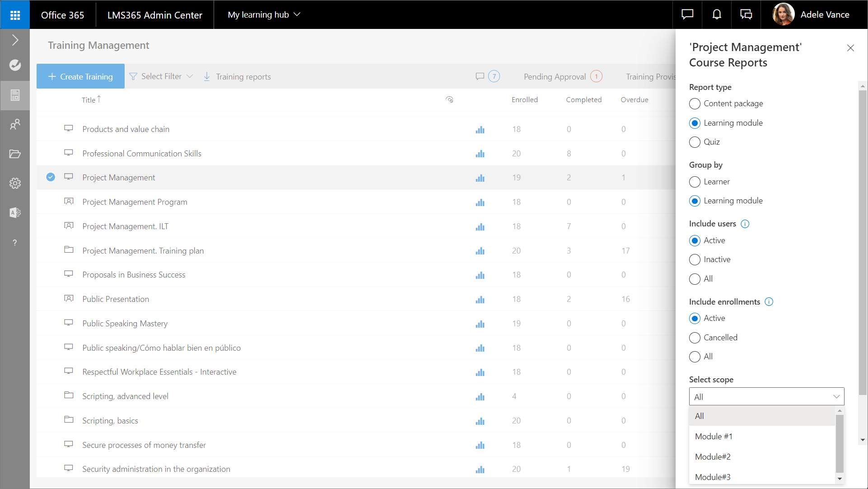868x489 pixels.
Task: Pick Module#2 in the scope dropdown list
Action: coord(713,457)
